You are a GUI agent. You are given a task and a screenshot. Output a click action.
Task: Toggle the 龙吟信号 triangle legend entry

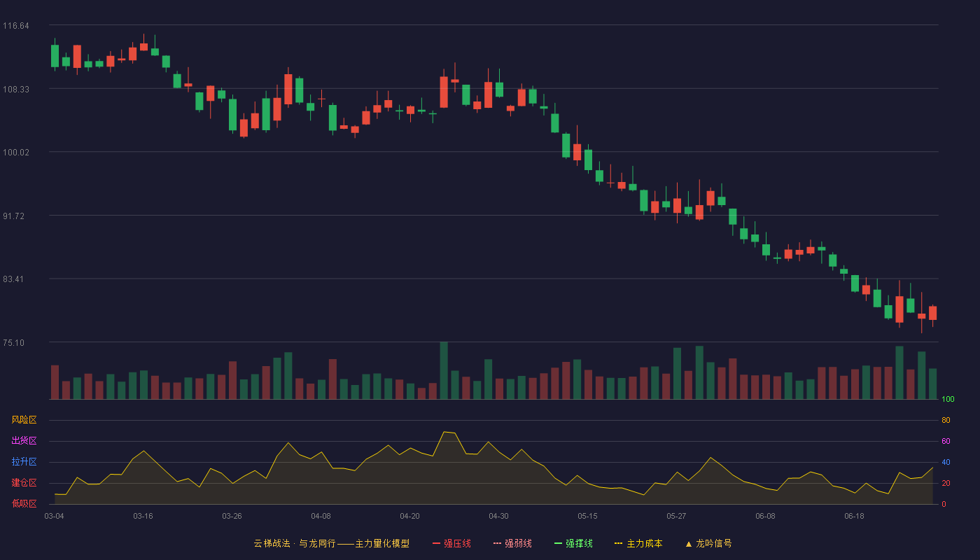click(708, 543)
